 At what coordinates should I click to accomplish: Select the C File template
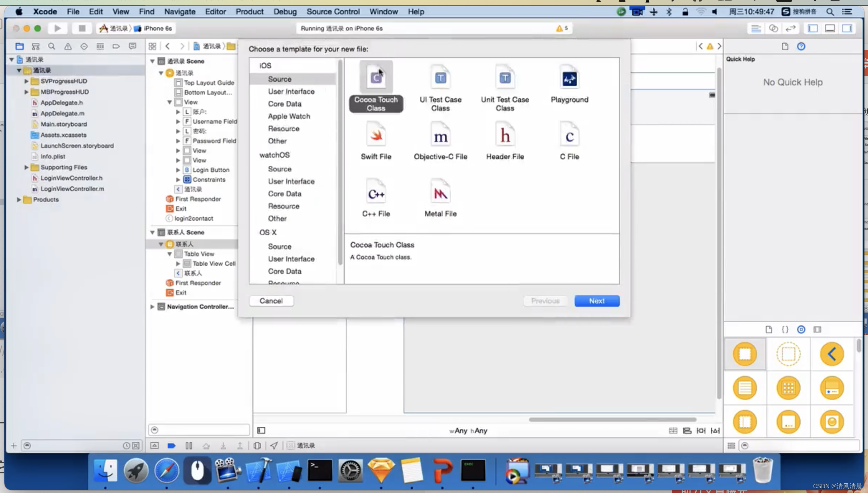(x=569, y=141)
